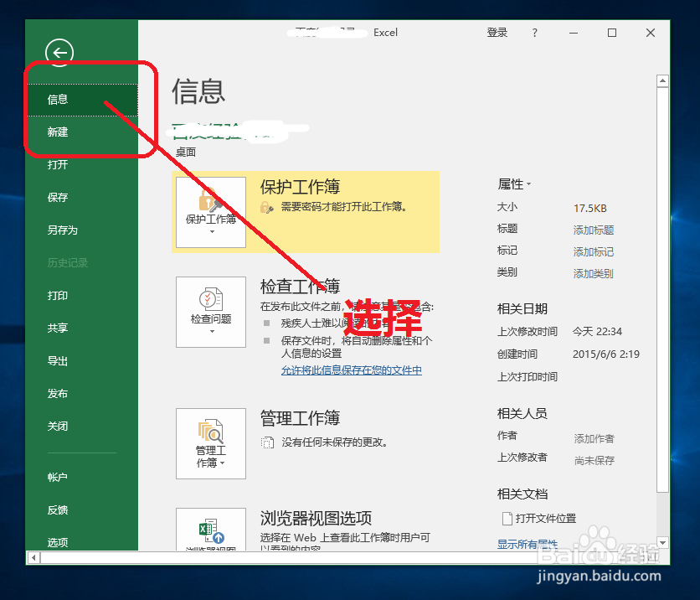Click the 没有任何未保存的更改 text
The image size is (700, 600).
pyautogui.click(x=335, y=442)
